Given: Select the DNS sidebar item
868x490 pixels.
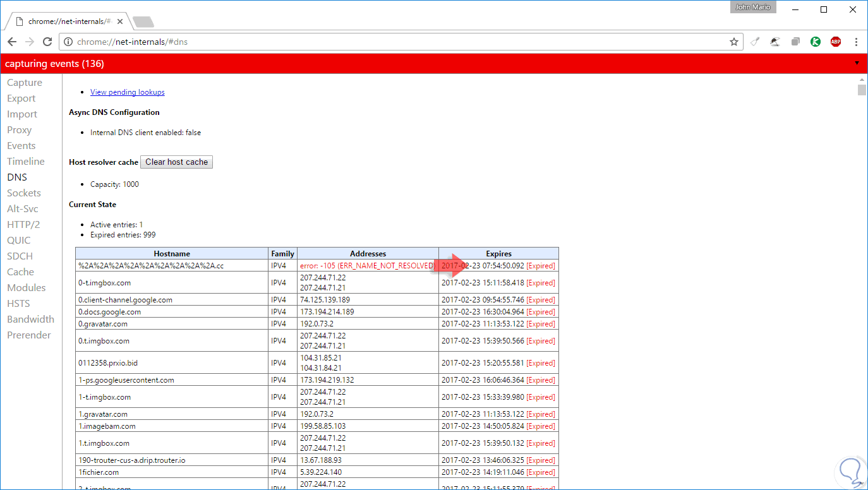Looking at the screenshot, I should [x=17, y=177].
